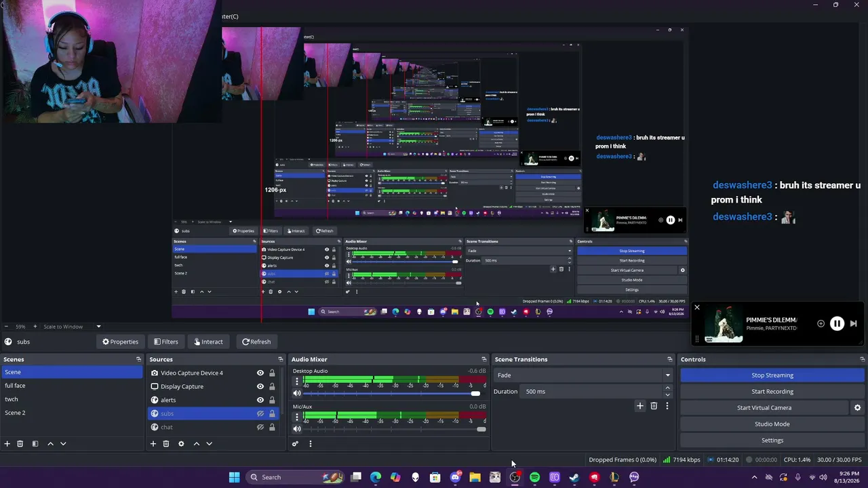Undock the Controls panel

[863, 359]
